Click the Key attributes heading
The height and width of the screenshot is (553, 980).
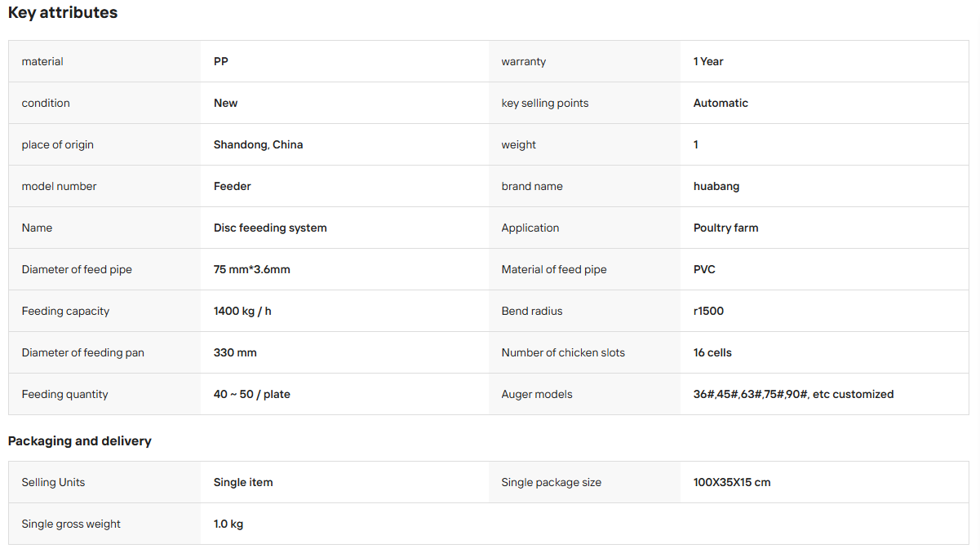pyautogui.click(x=63, y=12)
